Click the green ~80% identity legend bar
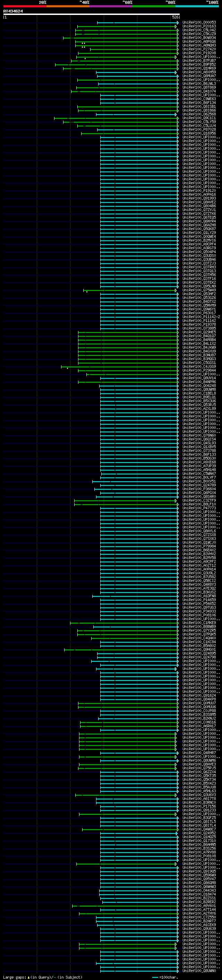 (154, 6)
